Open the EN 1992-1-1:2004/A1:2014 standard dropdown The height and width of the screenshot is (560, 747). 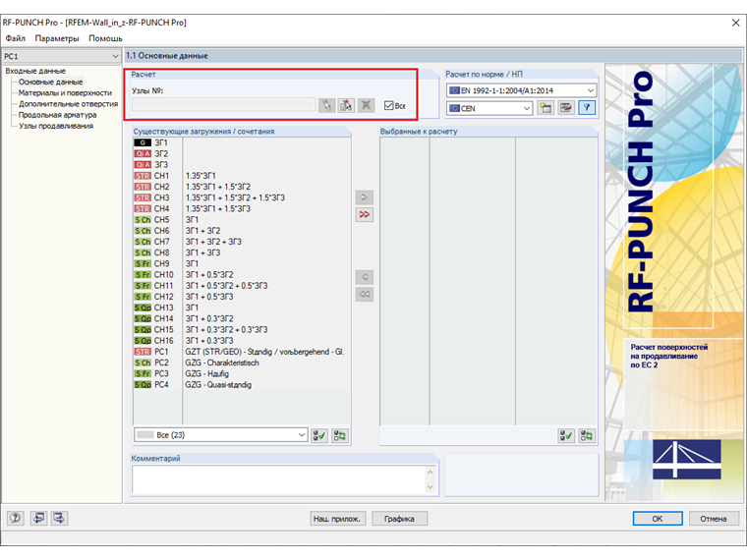[522, 90]
